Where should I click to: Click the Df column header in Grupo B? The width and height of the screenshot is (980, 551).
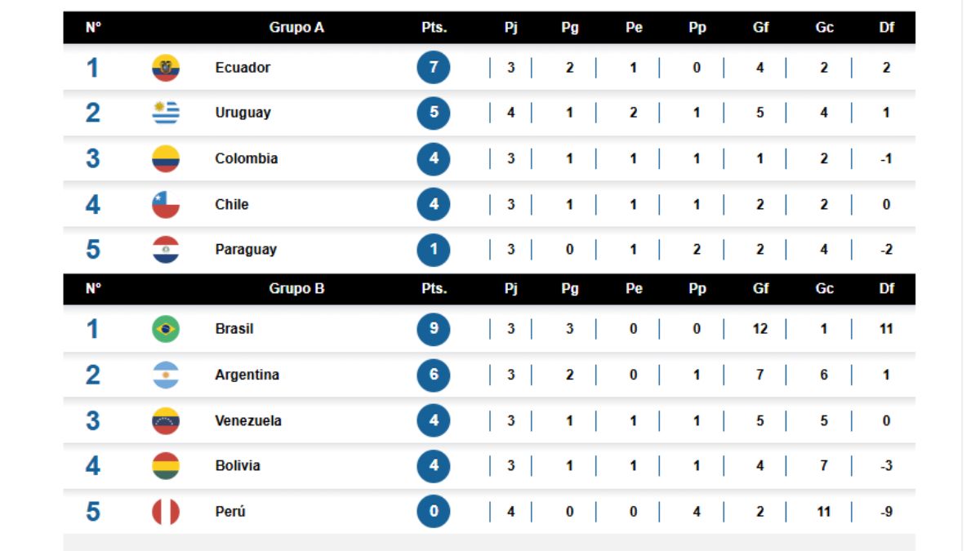point(886,289)
